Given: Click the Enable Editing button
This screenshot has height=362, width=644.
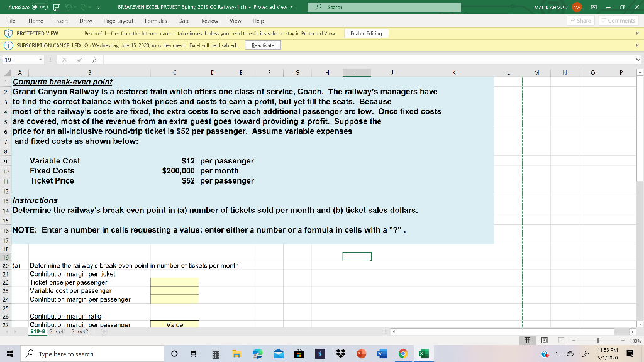Looking at the screenshot, I should pos(365,33).
